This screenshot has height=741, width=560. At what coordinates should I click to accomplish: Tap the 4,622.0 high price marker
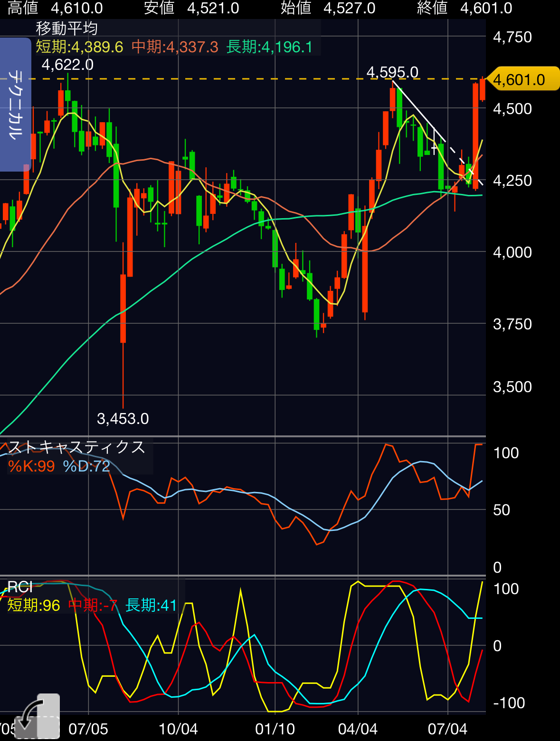pos(67,65)
